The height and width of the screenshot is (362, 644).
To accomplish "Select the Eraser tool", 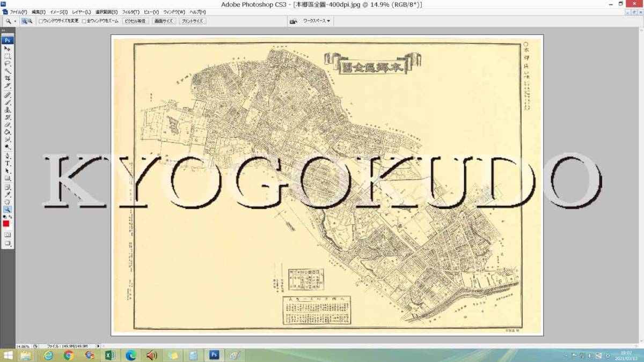I will click(8, 124).
